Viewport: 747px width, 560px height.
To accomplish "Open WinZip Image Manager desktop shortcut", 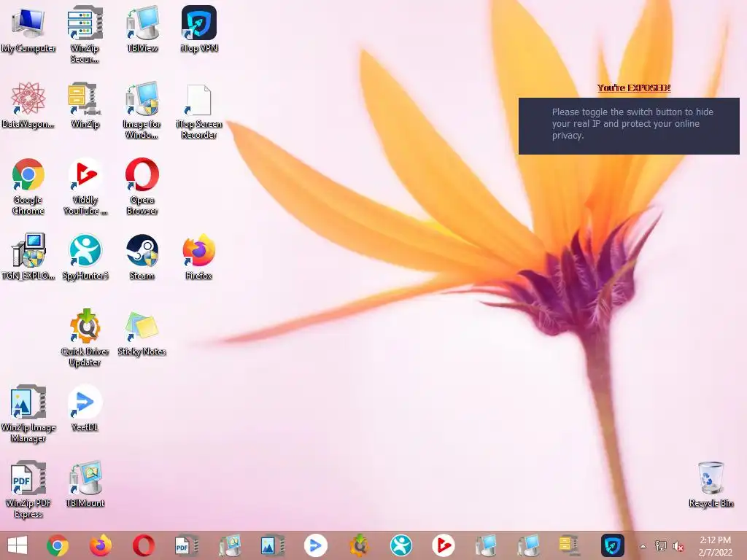I will [x=28, y=414].
